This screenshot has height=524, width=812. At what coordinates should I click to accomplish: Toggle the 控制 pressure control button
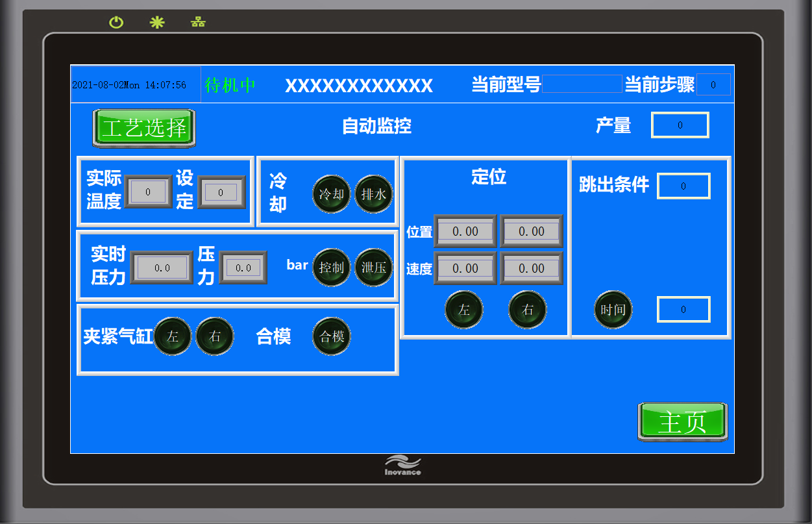click(x=332, y=268)
